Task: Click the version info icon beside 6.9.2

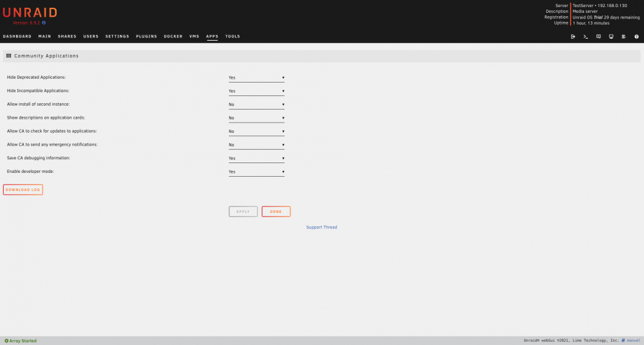Action: pyautogui.click(x=44, y=23)
